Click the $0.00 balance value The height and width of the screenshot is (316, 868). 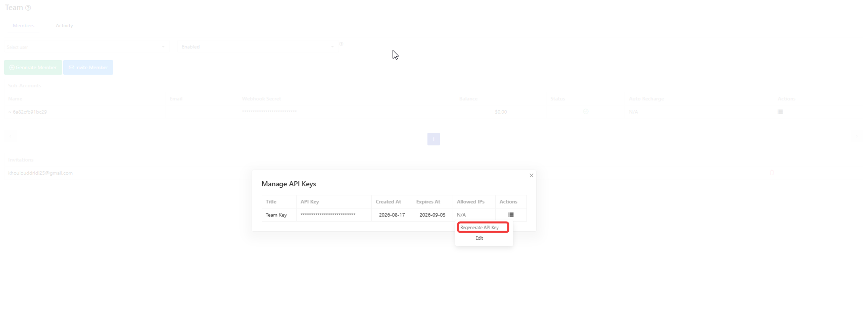pos(501,112)
